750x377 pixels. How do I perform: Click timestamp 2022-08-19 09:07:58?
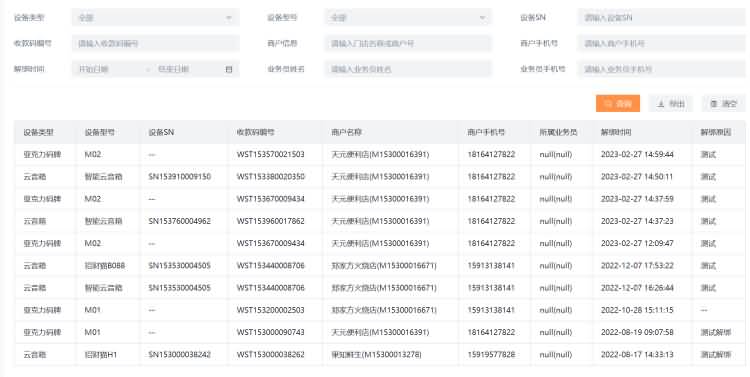(637, 332)
